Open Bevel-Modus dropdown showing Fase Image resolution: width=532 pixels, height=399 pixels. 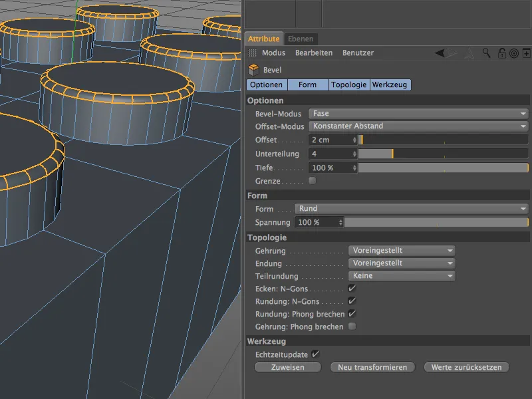[418, 113]
